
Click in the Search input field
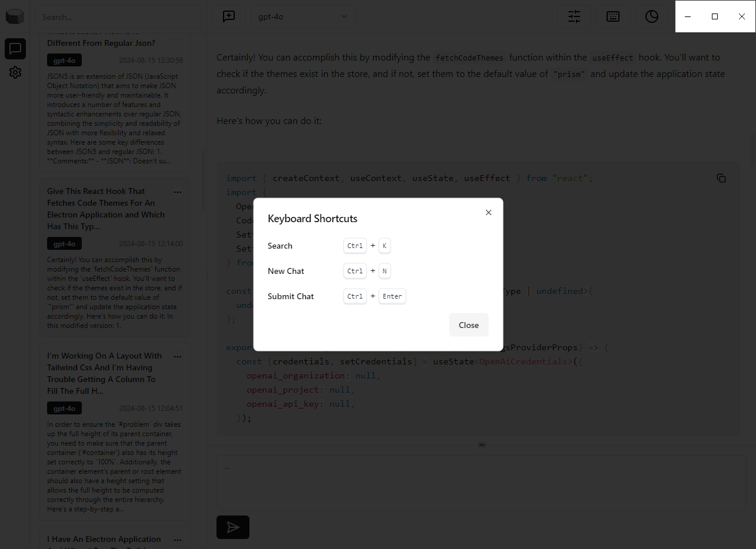(x=118, y=17)
